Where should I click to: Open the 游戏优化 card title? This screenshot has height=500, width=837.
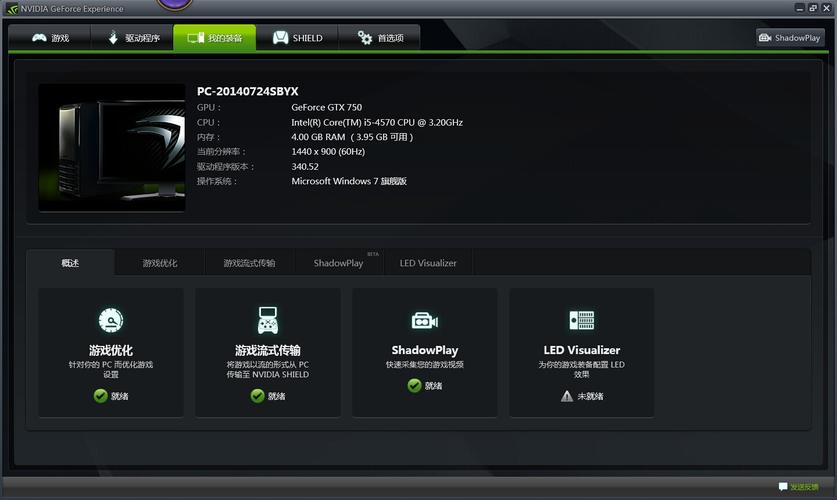[x=111, y=350]
